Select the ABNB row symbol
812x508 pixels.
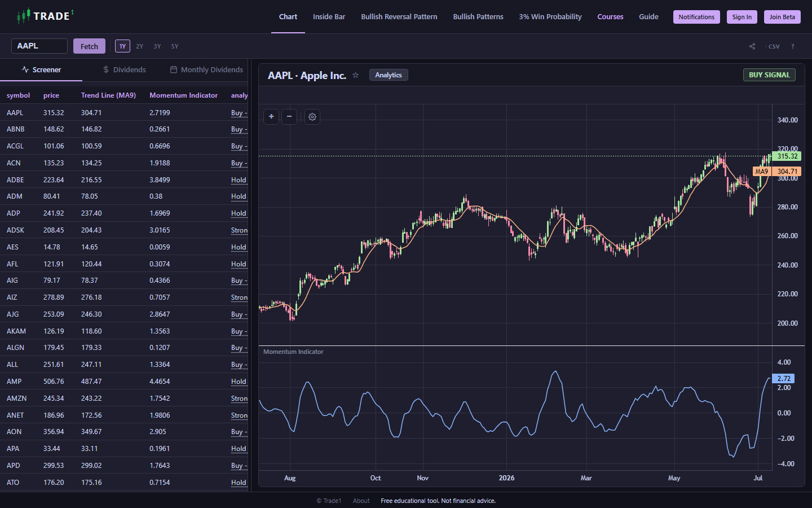click(16, 129)
